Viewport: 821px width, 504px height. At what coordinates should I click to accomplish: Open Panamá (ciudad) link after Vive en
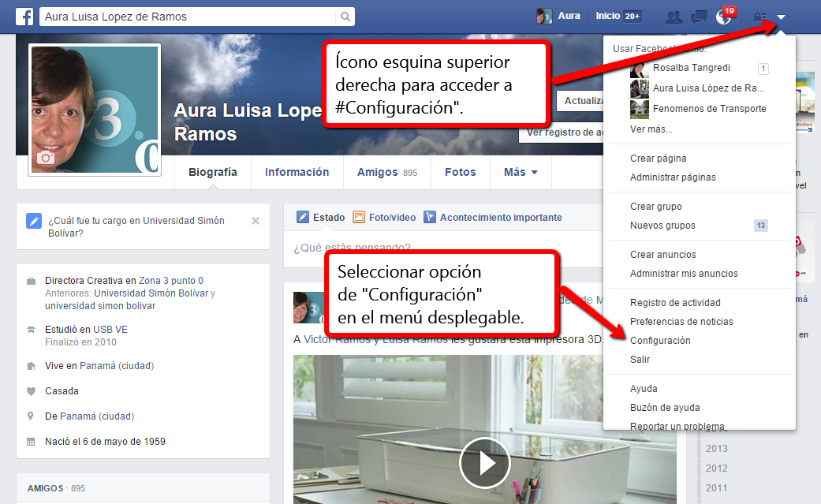pyautogui.click(x=116, y=366)
